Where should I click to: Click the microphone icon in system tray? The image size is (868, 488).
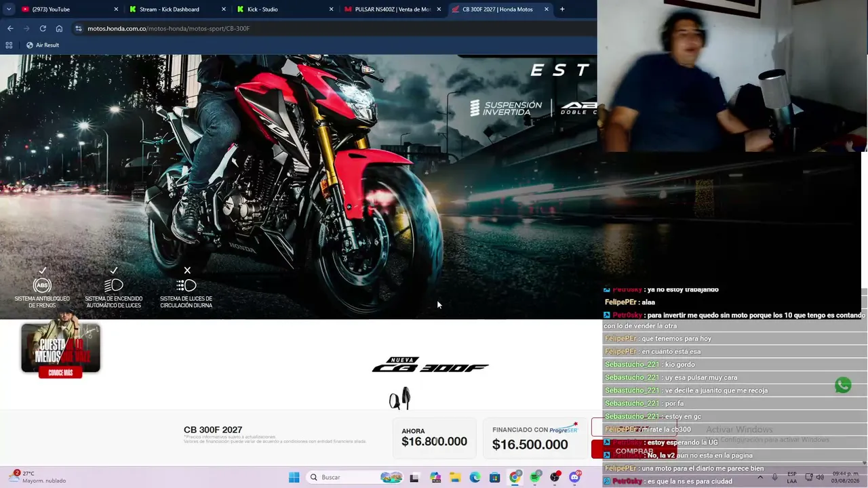pos(775,477)
